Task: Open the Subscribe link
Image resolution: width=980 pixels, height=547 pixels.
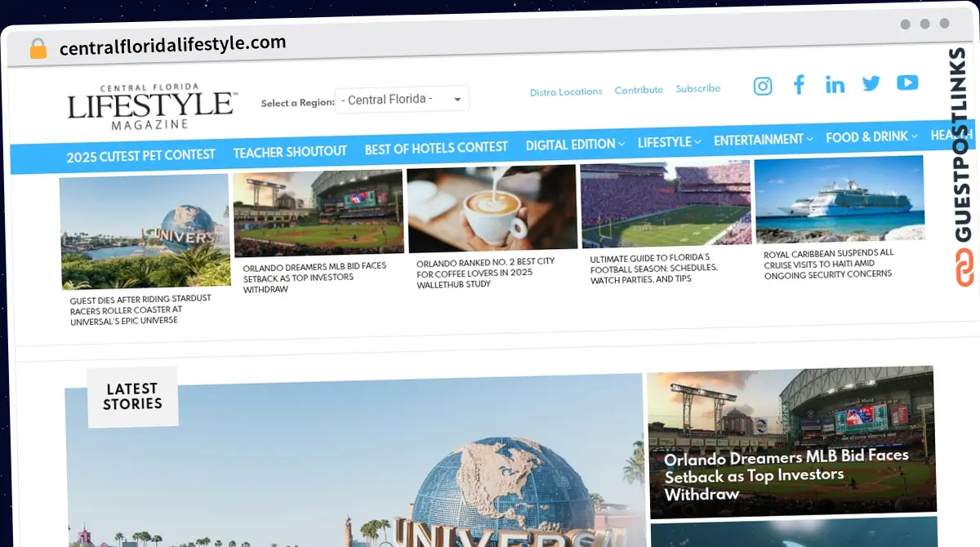Action: click(x=697, y=88)
